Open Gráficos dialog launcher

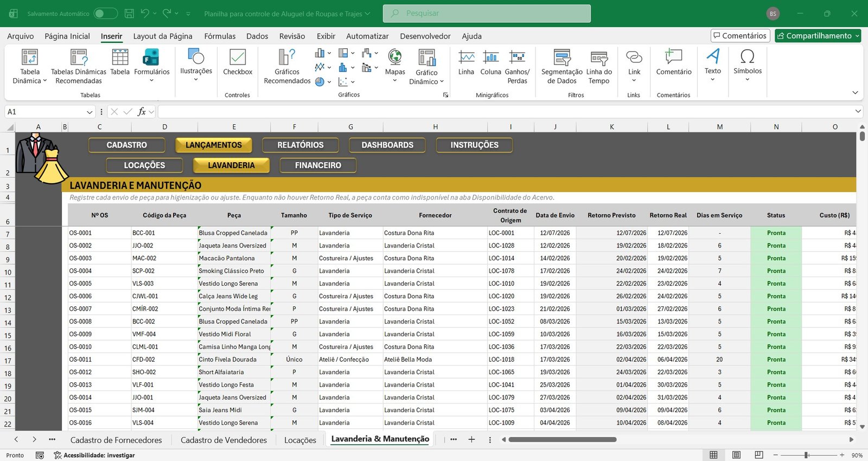(x=445, y=95)
